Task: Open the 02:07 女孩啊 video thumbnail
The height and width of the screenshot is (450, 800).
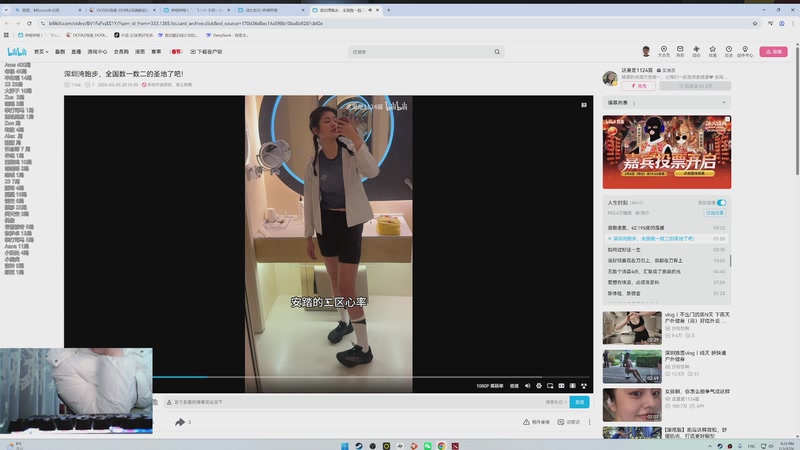Action: (x=632, y=405)
